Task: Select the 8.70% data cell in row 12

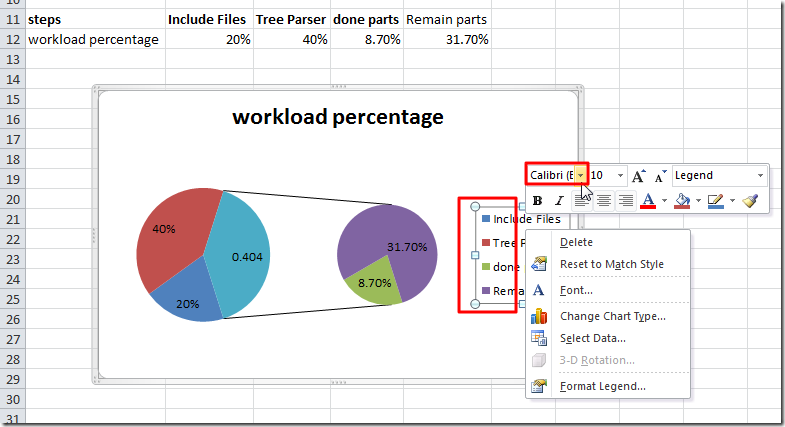Action: [366, 40]
